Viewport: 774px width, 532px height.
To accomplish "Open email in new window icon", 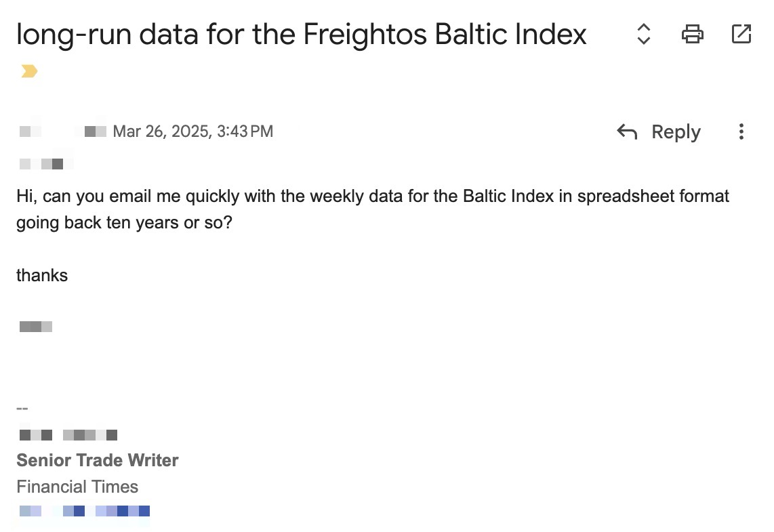I will click(741, 34).
